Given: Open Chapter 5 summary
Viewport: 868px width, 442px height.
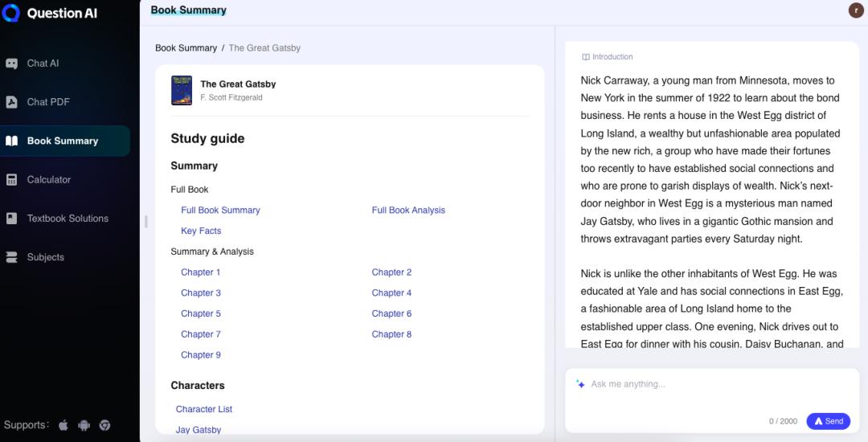Looking at the screenshot, I should (201, 313).
